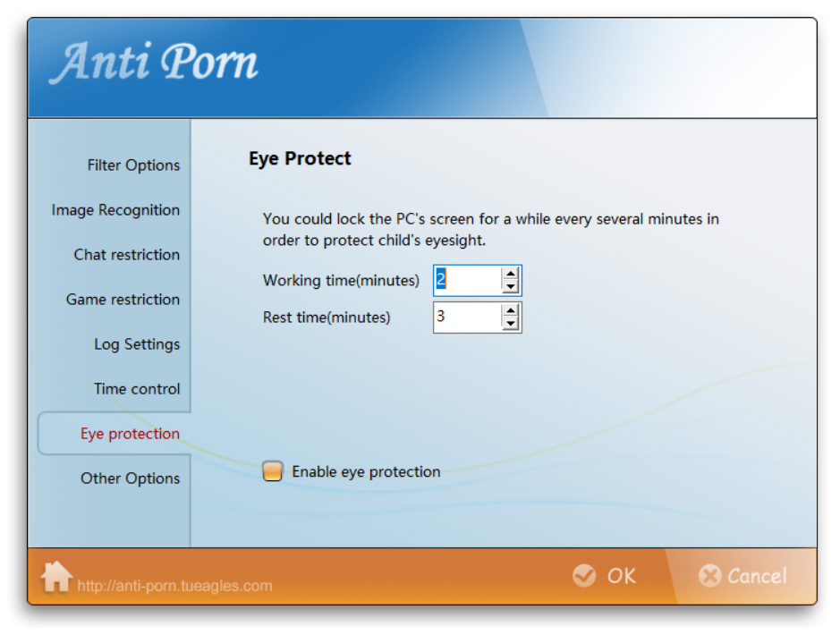Click the OK checkmark icon
840x635 pixels.
584,575
